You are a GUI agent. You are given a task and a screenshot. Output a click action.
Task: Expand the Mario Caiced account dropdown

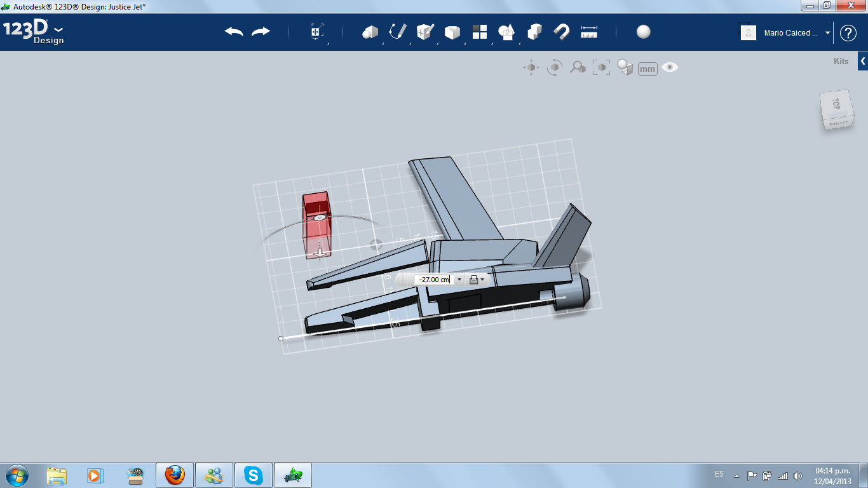828,33
